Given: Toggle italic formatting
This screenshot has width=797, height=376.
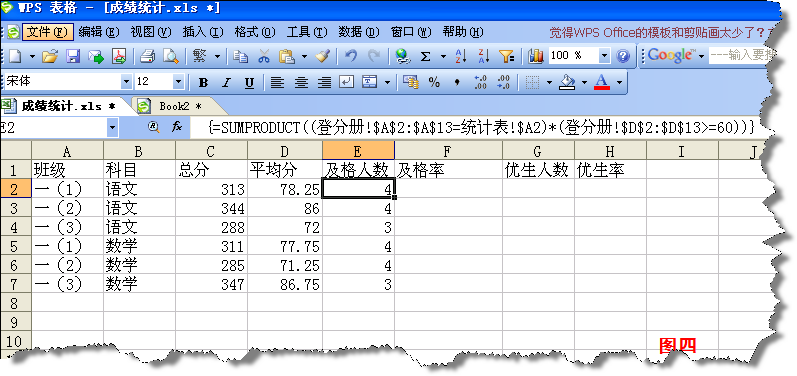Looking at the screenshot, I should click(x=226, y=83).
